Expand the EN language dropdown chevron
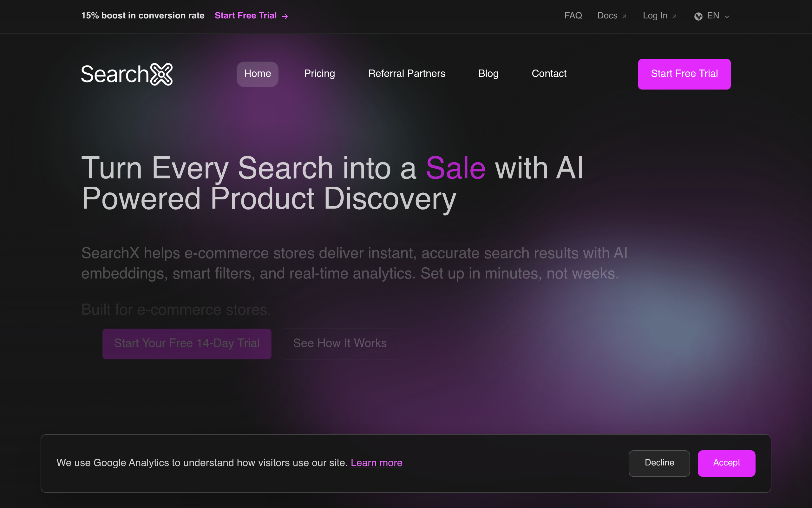 point(727,17)
